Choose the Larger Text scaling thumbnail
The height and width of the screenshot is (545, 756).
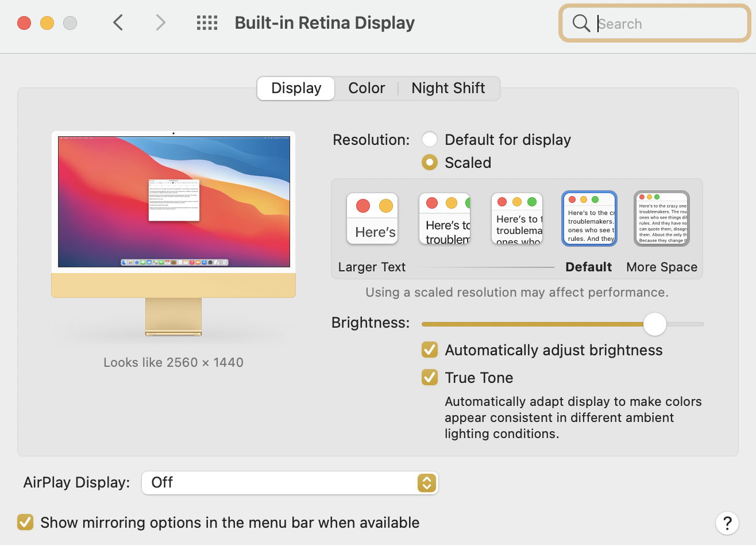pos(372,218)
